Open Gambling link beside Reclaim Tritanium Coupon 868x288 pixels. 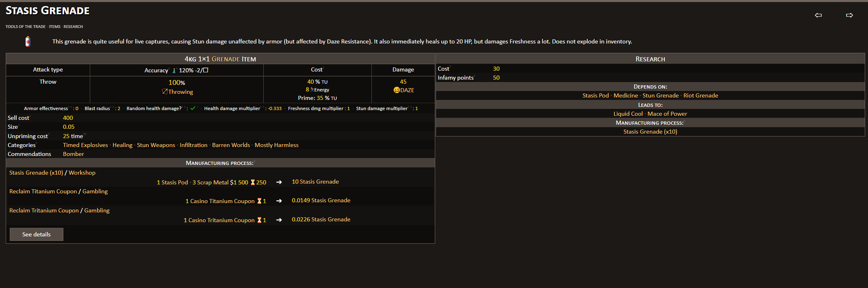pos(97,210)
